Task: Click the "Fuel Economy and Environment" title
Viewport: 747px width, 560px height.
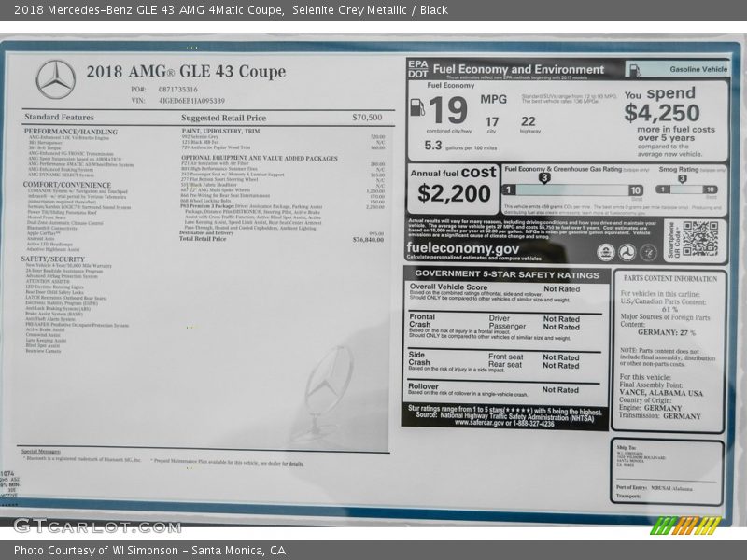Action: (x=518, y=69)
